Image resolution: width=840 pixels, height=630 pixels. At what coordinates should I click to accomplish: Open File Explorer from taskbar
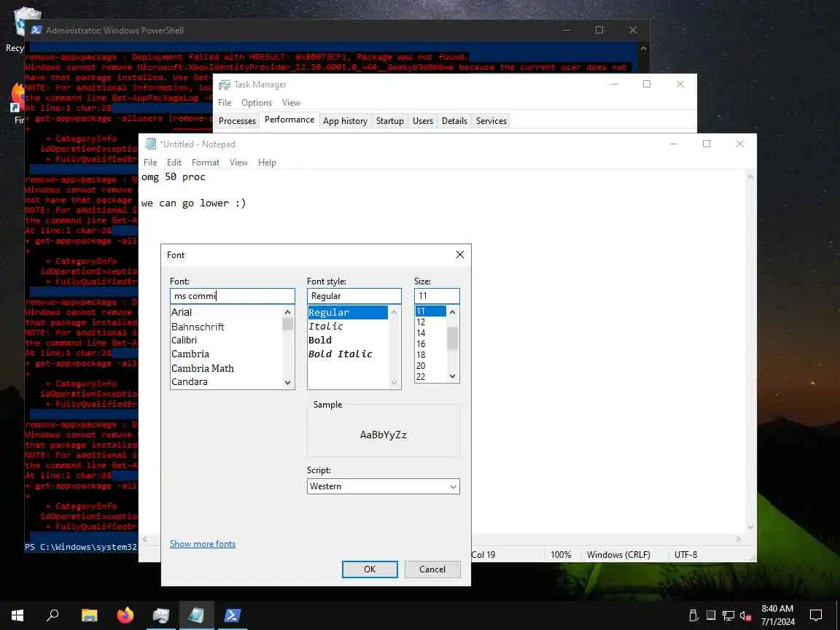[90, 615]
